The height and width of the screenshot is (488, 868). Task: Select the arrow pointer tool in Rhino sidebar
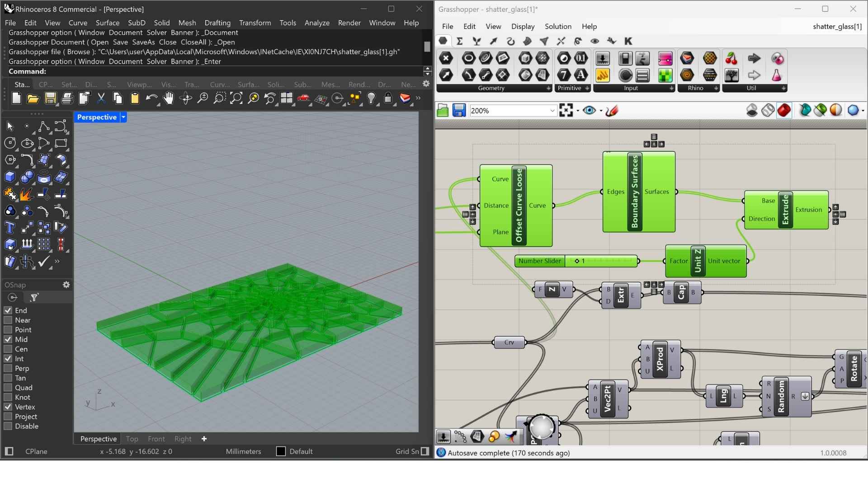tap(10, 127)
